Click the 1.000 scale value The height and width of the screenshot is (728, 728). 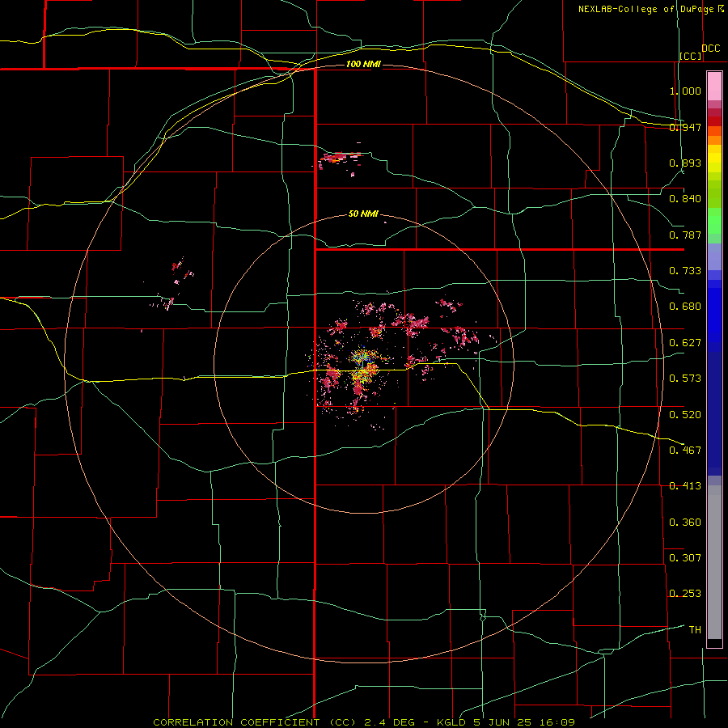click(685, 91)
